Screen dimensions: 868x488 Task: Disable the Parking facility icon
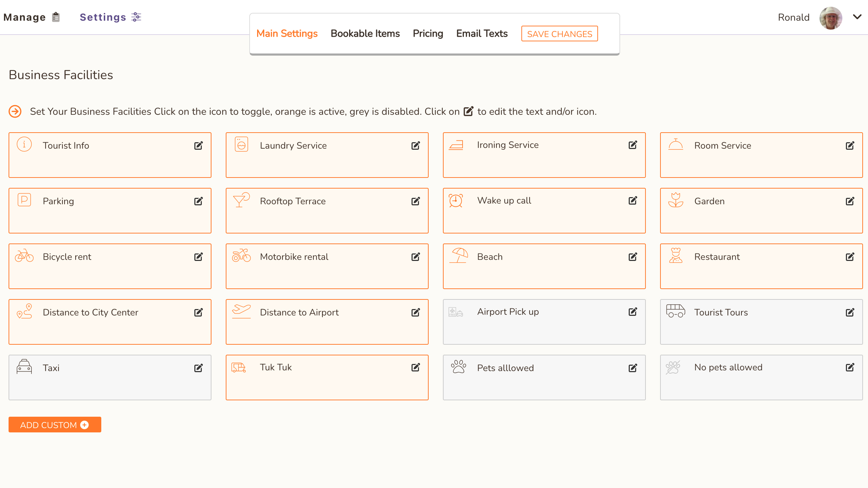[x=24, y=200]
